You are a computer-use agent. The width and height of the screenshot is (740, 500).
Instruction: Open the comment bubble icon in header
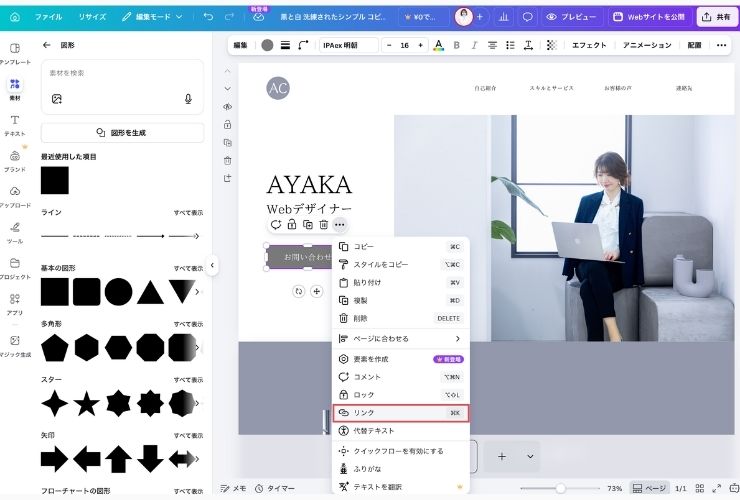pyautogui.click(x=527, y=17)
